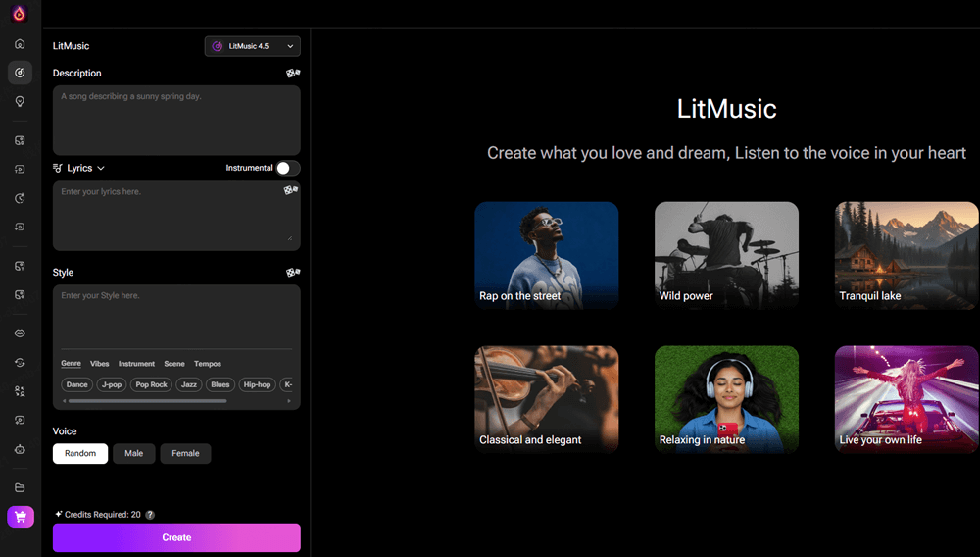Toggle the Instrumental switch
980x557 pixels.
(x=287, y=168)
